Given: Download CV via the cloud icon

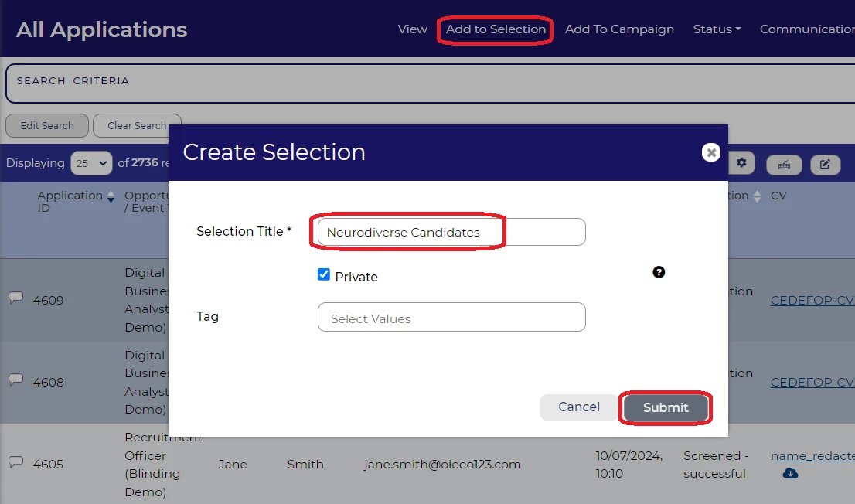Looking at the screenshot, I should [x=790, y=473].
